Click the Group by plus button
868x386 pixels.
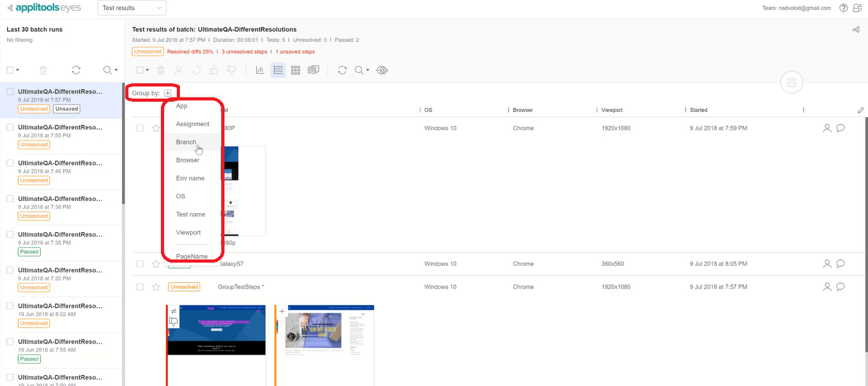click(168, 93)
